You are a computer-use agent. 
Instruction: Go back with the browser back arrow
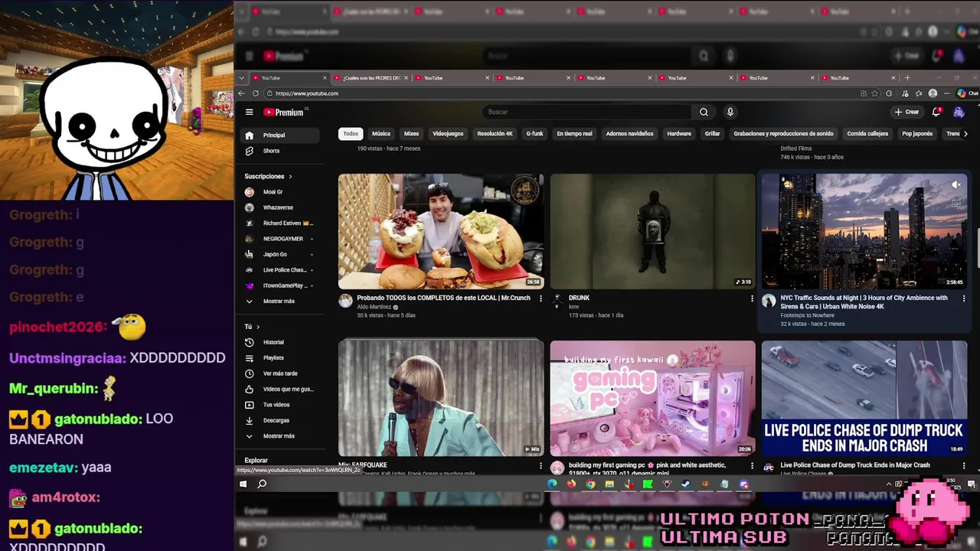(241, 93)
